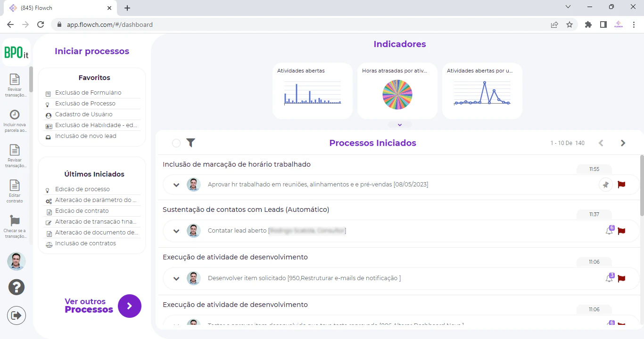Image resolution: width=644 pixels, height=339 pixels.
Task: Go to next page of Processos Iniciados
Action: click(623, 142)
